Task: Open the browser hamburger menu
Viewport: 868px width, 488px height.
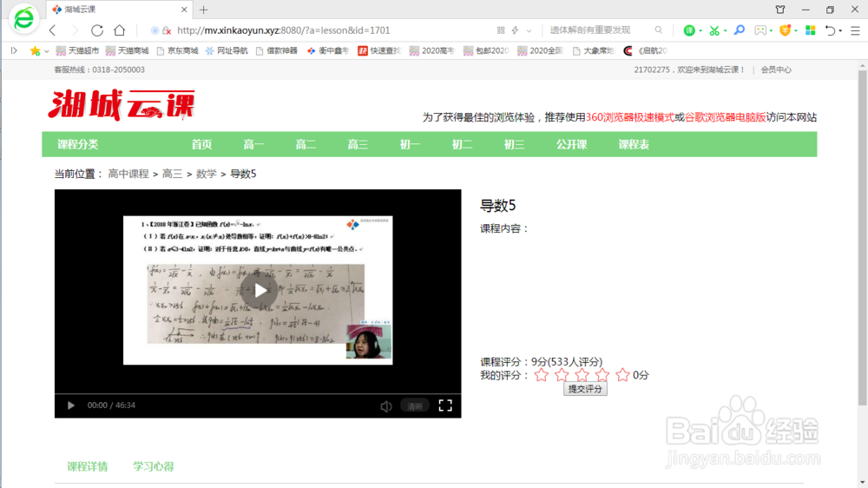Action: 855,30
